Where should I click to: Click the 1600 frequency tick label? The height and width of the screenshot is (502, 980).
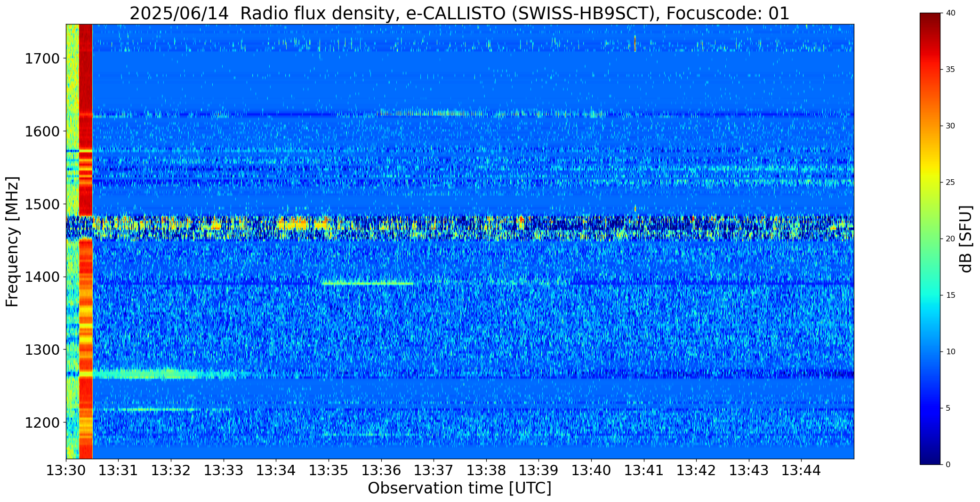42,131
